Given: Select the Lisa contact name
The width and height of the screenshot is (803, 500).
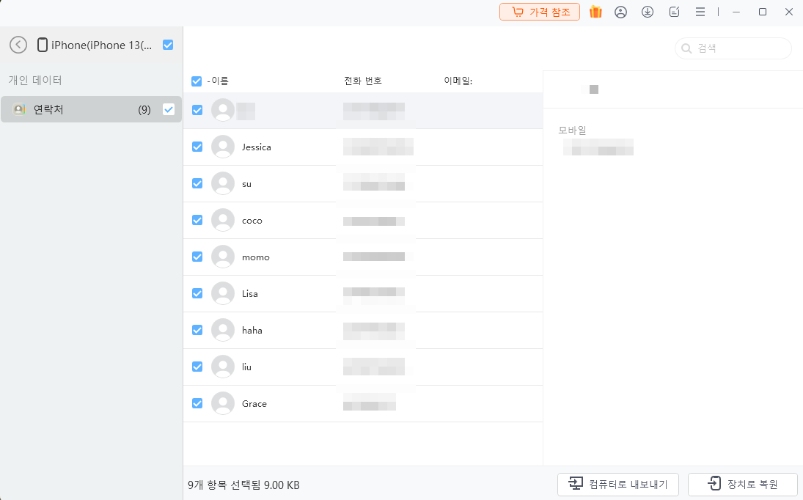Looking at the screenshot, I should 250,294.
